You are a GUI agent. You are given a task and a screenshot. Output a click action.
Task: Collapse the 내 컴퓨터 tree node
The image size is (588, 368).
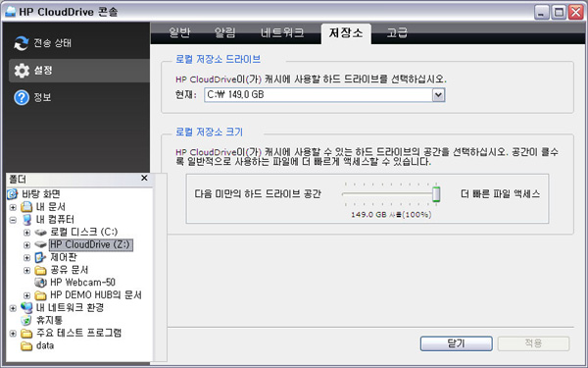pyautogui.click(x=13, y=220)
